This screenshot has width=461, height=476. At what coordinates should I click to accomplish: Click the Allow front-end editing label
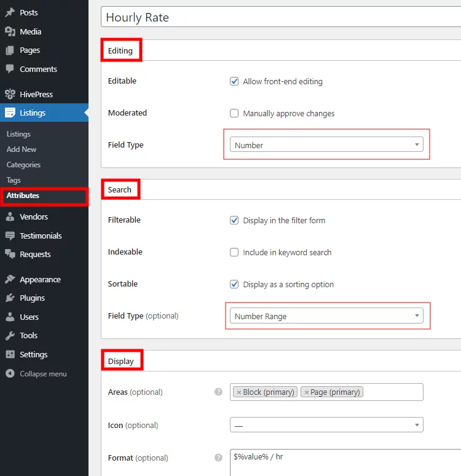[283, 81]
